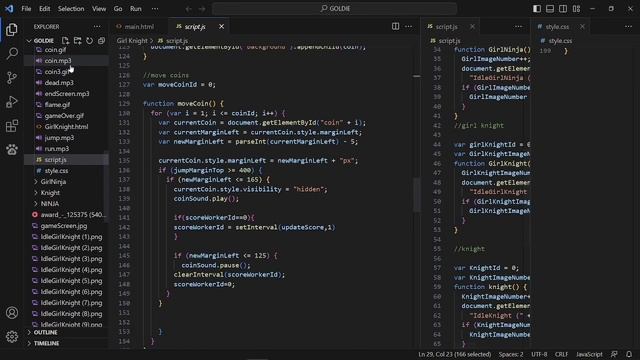This screenshot has height=360, width=640.
Task: Close the active script.js tab
Action: (x=221, y=27)
